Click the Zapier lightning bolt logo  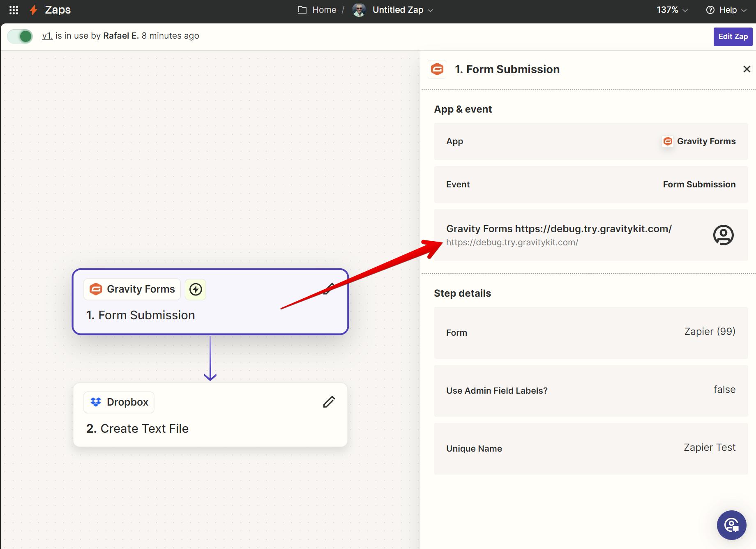coord(34,10)
